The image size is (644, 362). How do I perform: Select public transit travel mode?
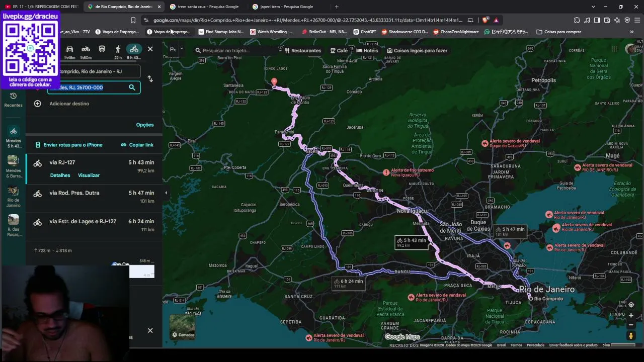tap(102, 49)
